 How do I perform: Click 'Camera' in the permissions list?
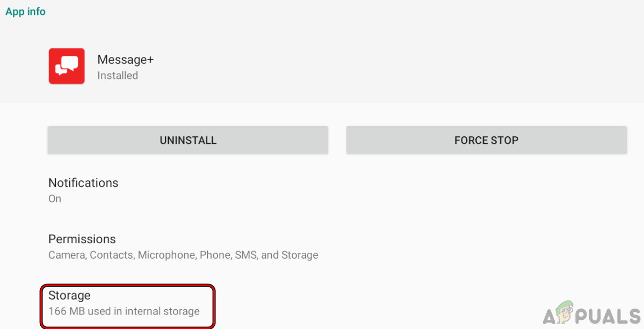pos(67,255)
